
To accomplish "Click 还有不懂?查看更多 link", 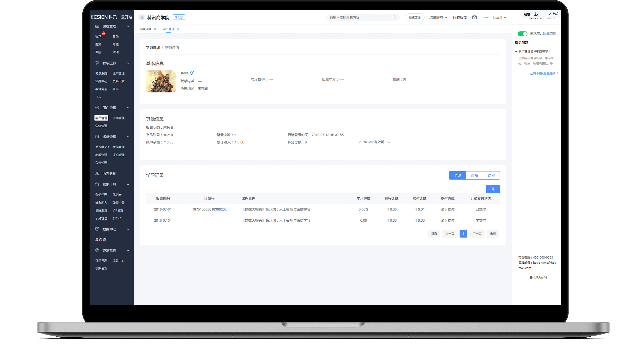I will [x=544, y=73].
